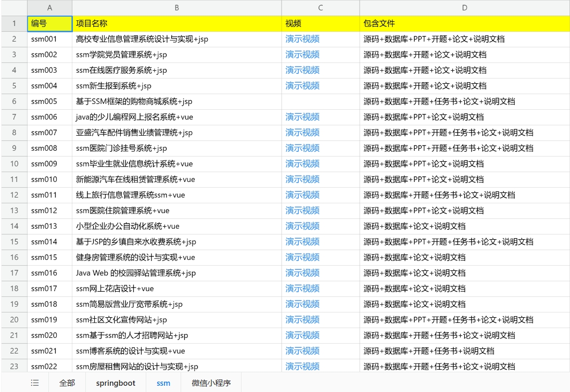Open 演示视频 link for ssm020

(302, 335)
